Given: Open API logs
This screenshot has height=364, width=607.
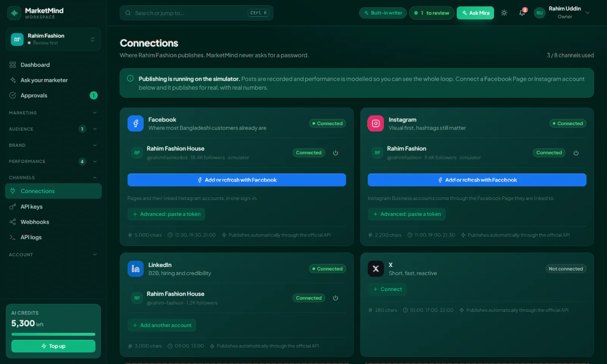Looking at the screenshot, I should click(x=53, y=237).
